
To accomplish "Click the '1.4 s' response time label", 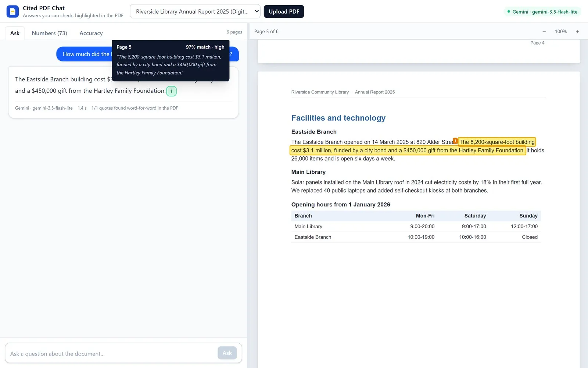I will 82,108.
